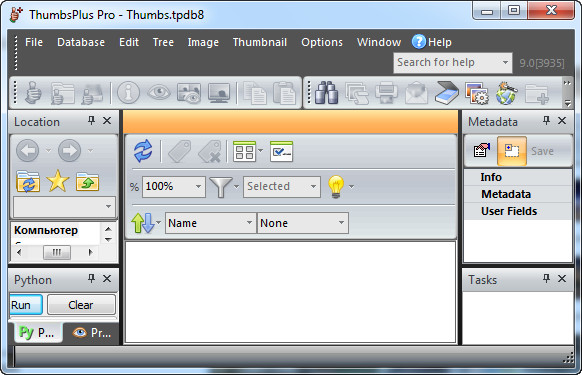Open the Tree menu
The width and height of the screenshot is (582, 375).
163,42
